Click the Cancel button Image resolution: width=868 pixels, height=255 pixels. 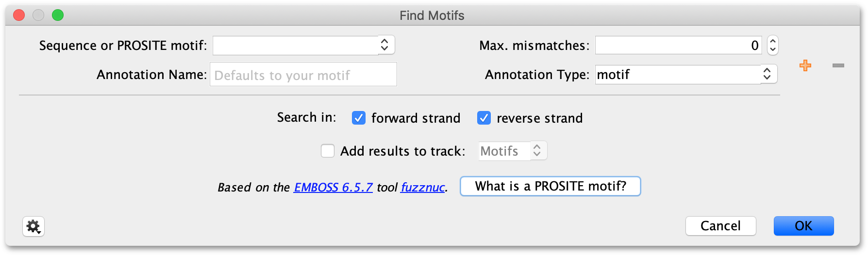(x=721, y=226)
